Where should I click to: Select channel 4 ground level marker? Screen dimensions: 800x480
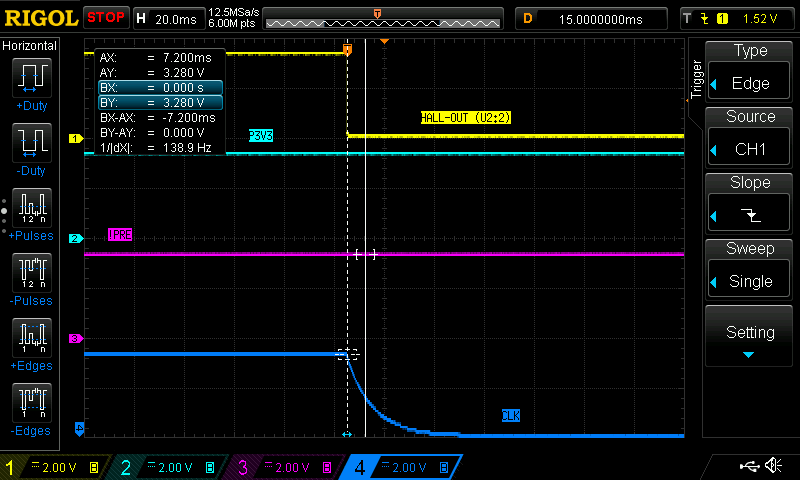(x=79, y=428)
